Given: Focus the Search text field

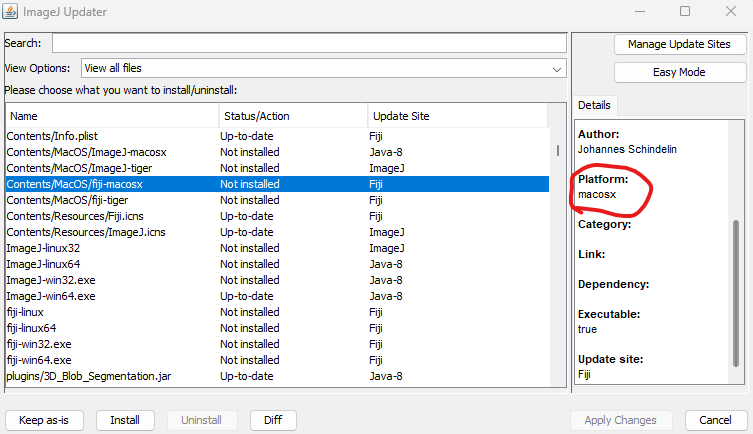Looking at the screenshot, I should [x=309, y=43].
